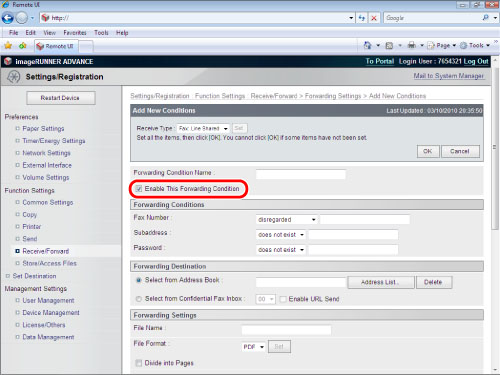
Task: Click the browser Back arrow button
Action: tap(8, 18)
